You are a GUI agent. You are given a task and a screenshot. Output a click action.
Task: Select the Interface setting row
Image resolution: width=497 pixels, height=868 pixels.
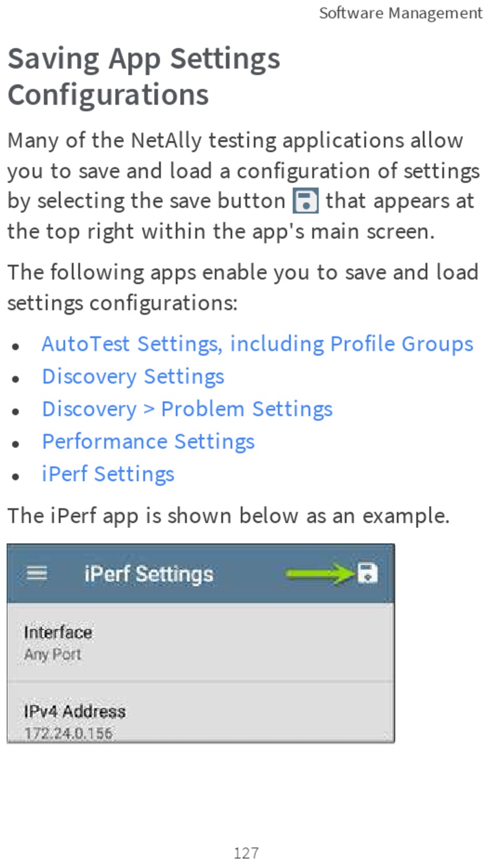200,642
